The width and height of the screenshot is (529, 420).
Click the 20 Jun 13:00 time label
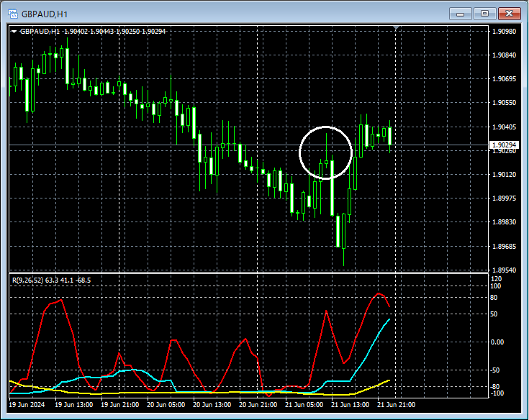[x=212, y=404]
